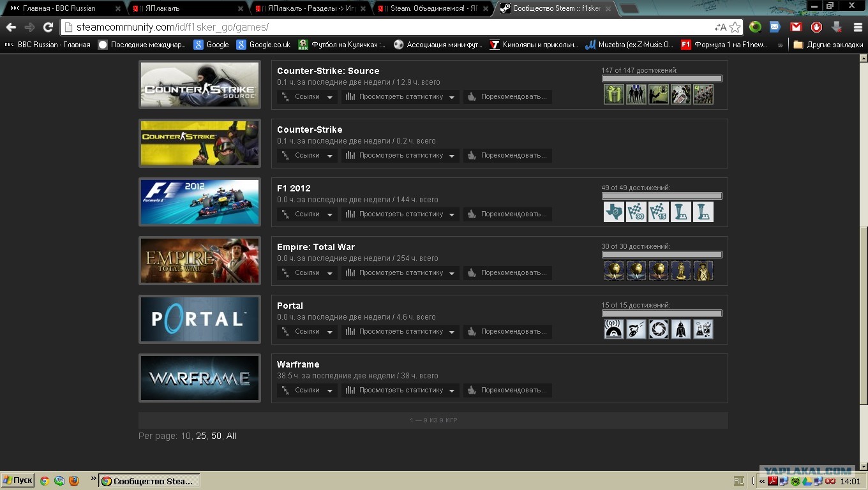Expand Просмотреть статистику for Portal
This screenshot has height=490, width=868.
pyautogui.click(x=400, y=332)
